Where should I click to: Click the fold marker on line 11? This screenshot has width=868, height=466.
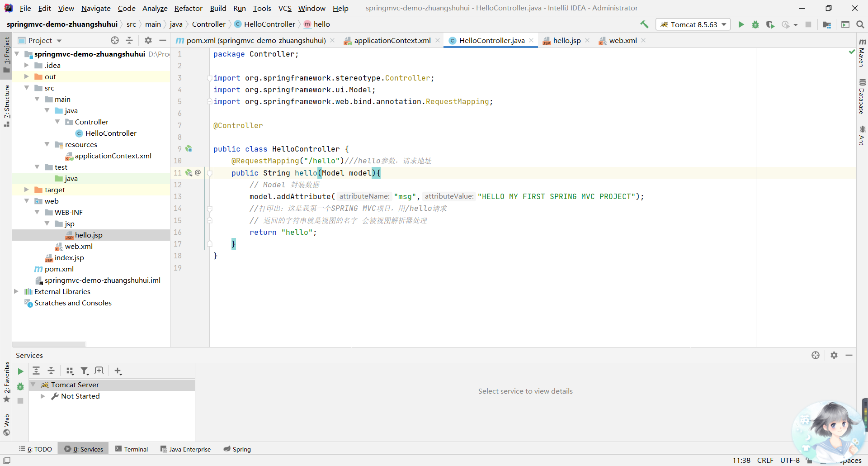[210, 173]
